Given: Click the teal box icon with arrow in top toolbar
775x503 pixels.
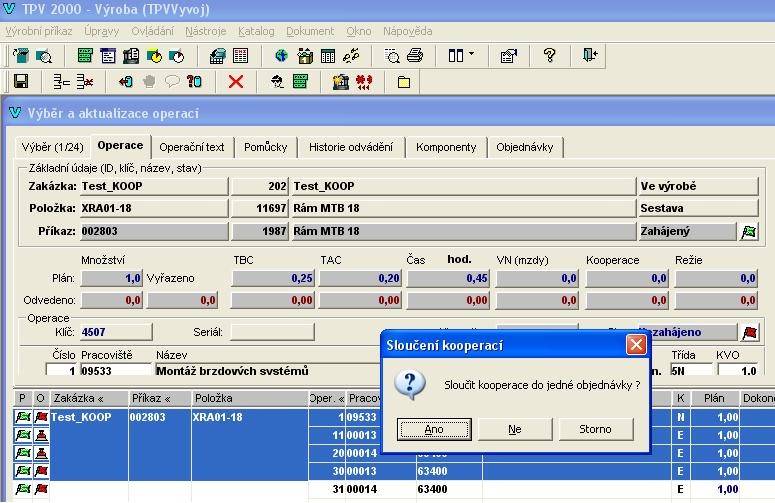Looking at the screenshot, I should (21, 55).
